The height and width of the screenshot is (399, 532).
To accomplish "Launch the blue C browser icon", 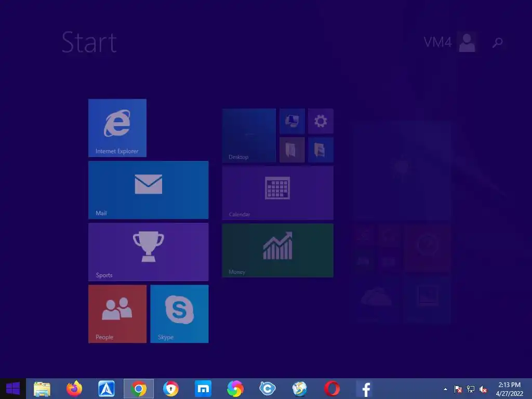I will coord(268,389).
